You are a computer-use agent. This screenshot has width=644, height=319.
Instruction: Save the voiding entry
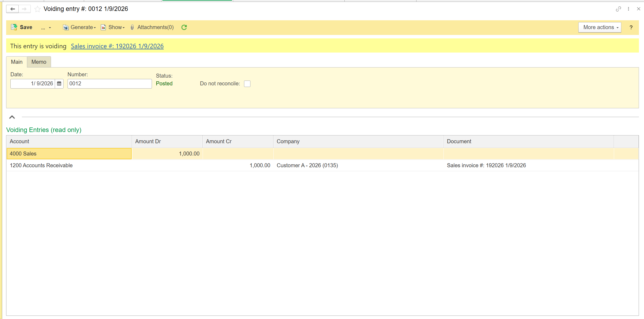pos(22,27)
